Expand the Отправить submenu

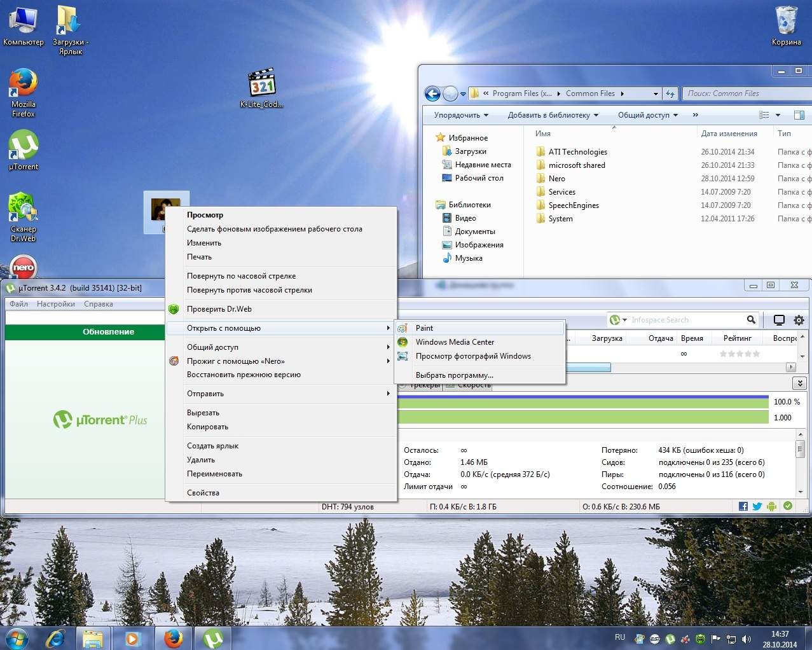tap(281, 394)
